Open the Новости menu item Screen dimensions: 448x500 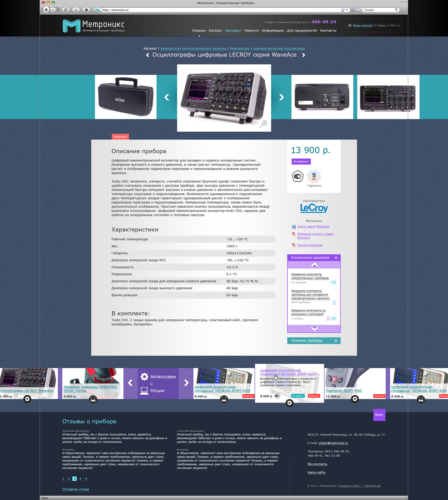click(x=251, y=31)
